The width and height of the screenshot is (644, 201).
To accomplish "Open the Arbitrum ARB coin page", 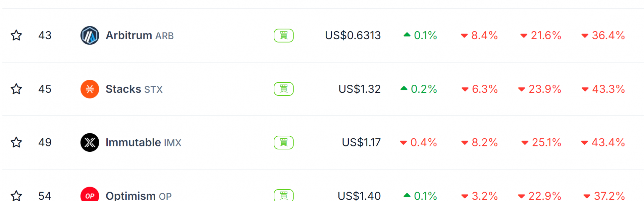I will point(140,36).
